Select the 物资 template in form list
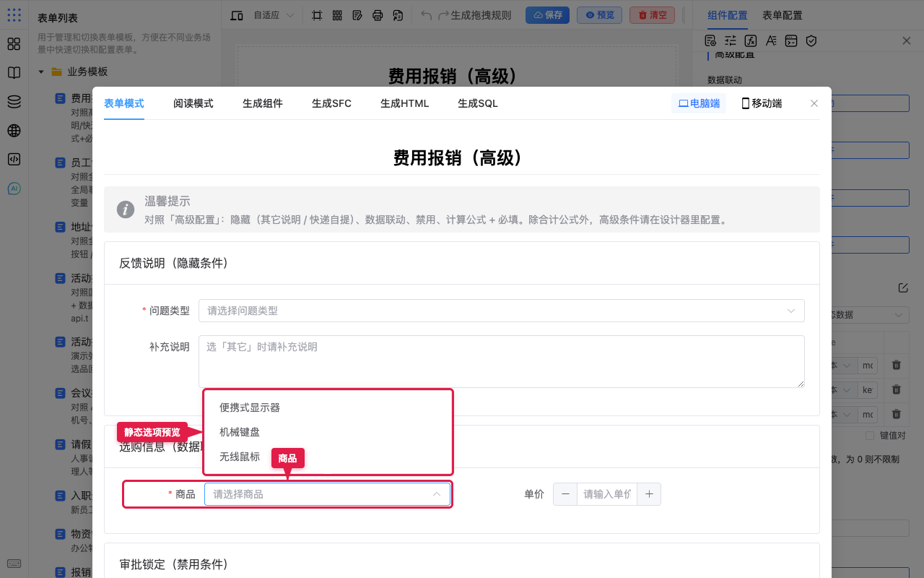The width and height of the screenshot is (924, 578). 79,534
